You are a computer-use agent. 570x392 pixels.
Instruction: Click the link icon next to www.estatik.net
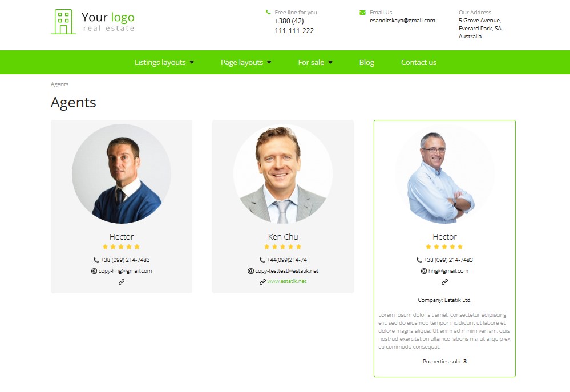point(262,281)
